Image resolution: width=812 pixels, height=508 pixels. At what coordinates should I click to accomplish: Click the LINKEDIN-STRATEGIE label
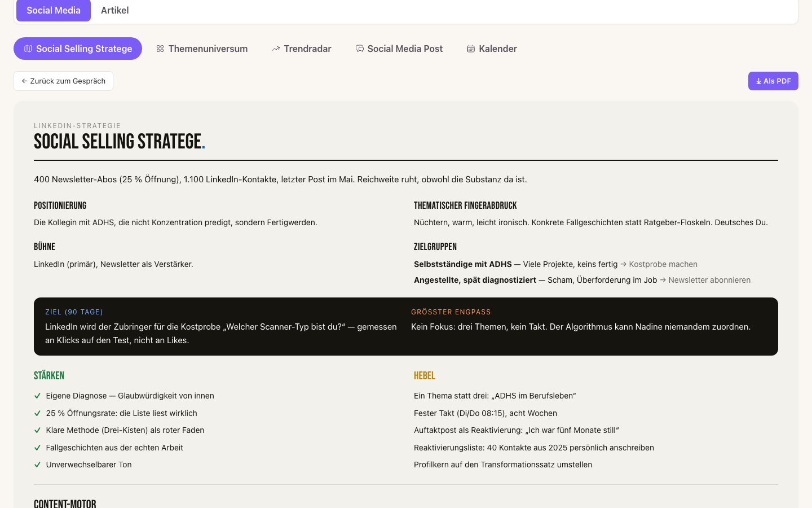click(x=77, y=126)
